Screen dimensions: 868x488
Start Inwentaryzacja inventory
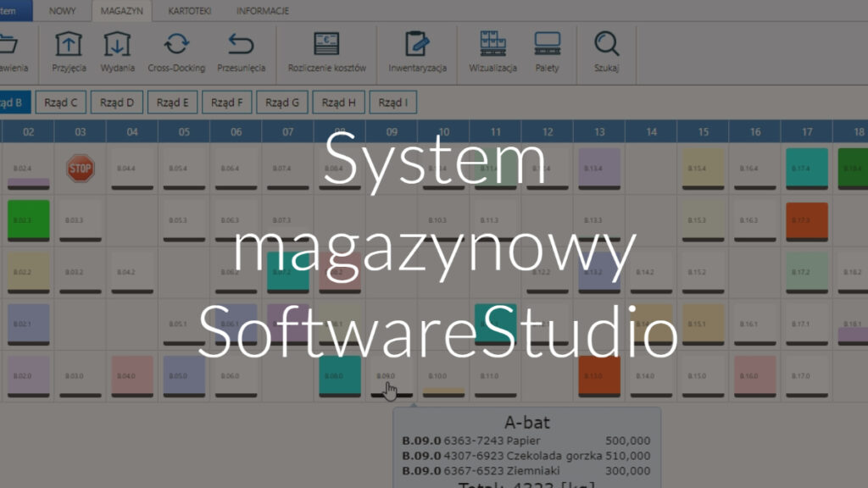[x=417, y=53]
